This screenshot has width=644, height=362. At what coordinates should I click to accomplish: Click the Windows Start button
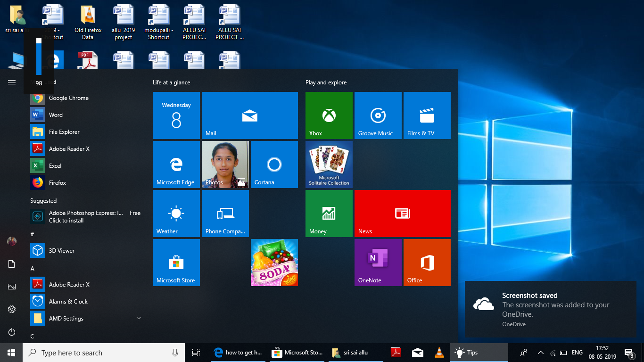tap(11, 353)
